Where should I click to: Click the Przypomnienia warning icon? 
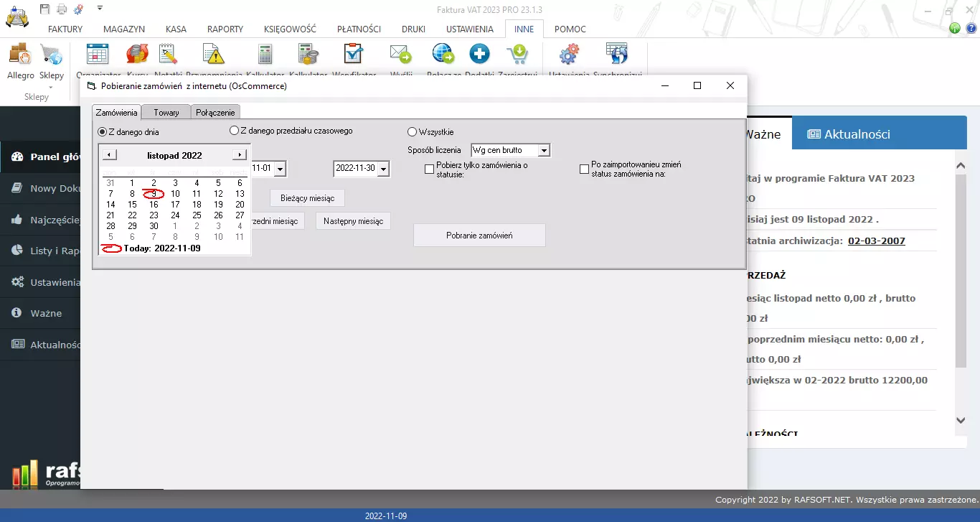coord(213,55)
